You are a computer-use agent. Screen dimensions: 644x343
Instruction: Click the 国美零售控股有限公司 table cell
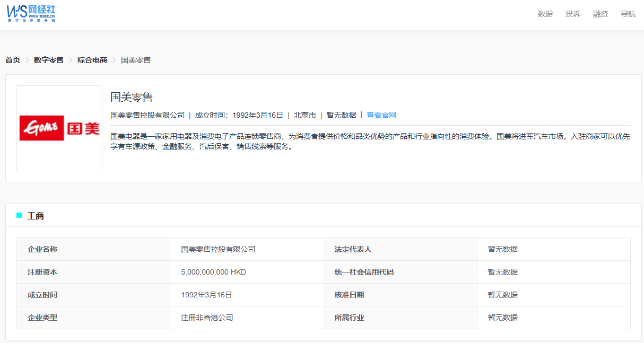click(218, 249)
